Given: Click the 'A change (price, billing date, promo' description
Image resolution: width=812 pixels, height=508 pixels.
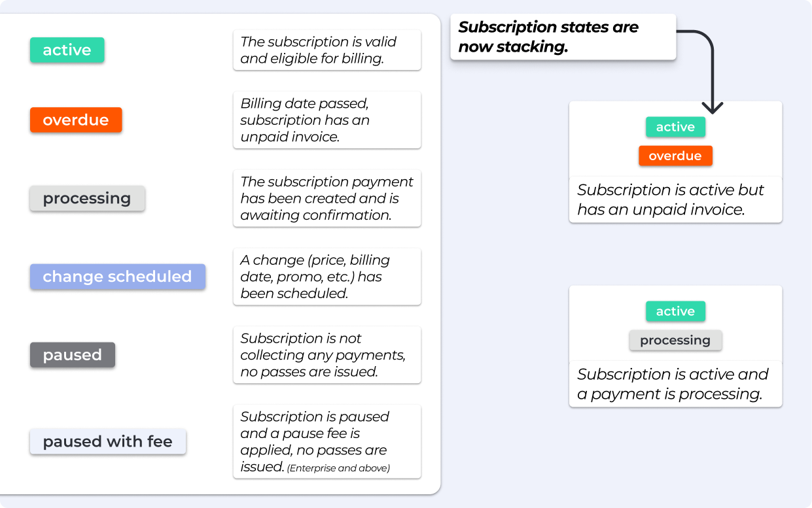Looking at the screenshot, I should pos(327,277).
